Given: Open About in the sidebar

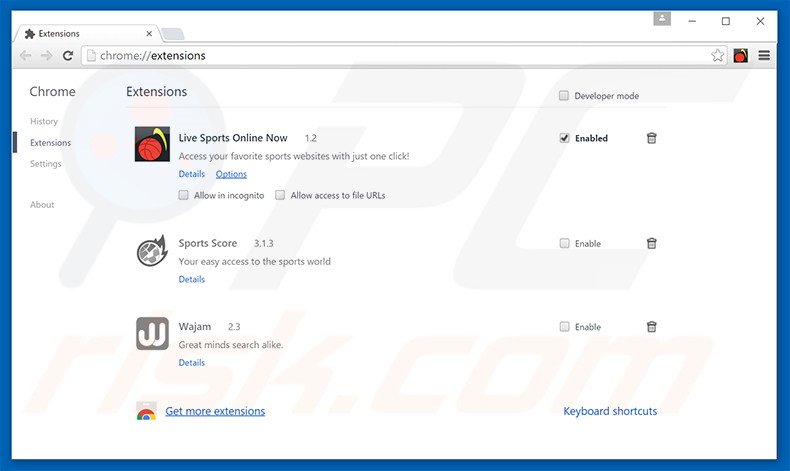Looking at the screenshot, I should pos(42,205).
